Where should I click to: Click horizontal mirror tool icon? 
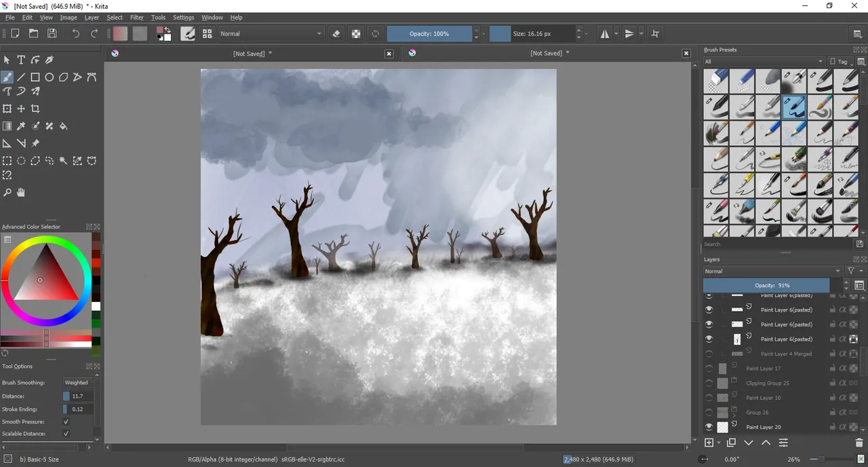(x=605, y=33)
